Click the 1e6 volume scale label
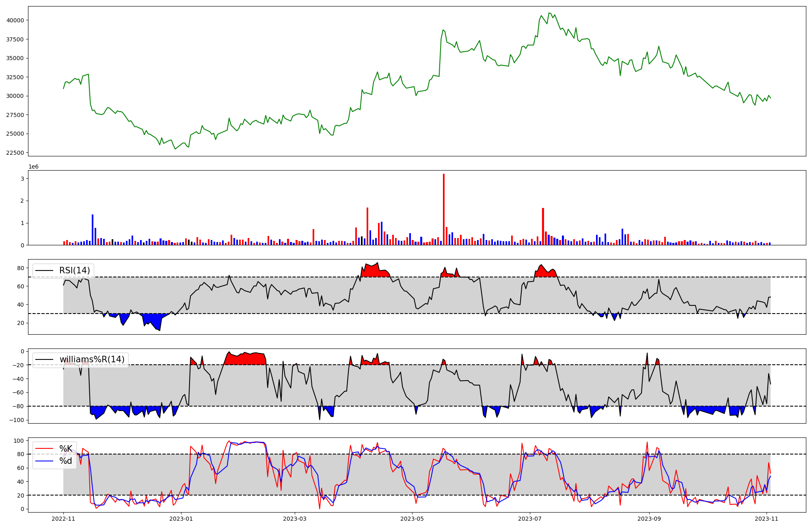The height and width of the screenshot is (528, 812). (x=33, y=167)
